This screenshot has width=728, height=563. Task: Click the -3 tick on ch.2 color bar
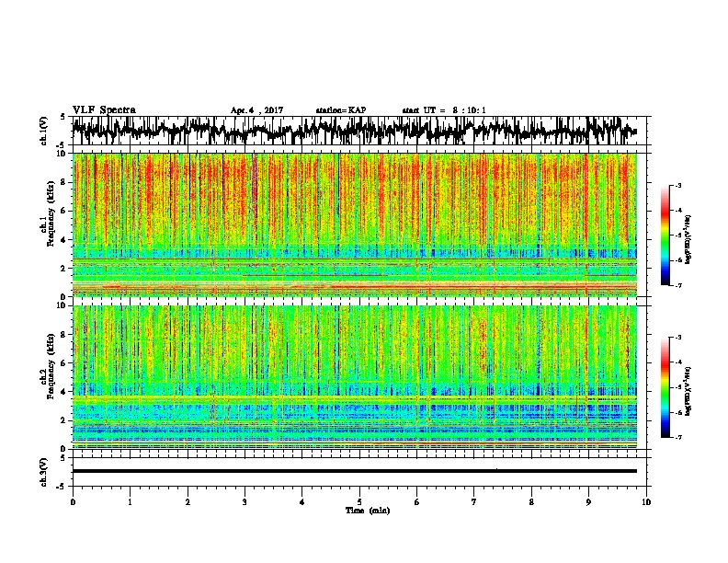678,338
